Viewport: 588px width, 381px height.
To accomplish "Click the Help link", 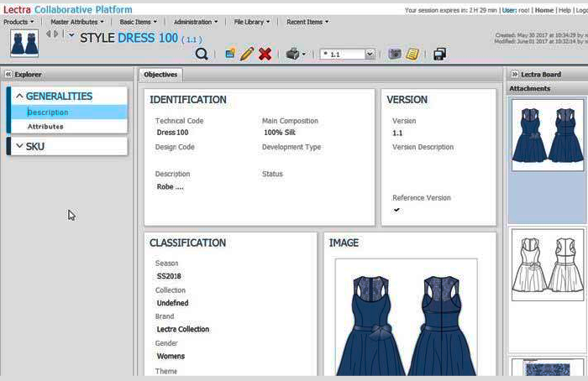I will (x=564, y=10).
